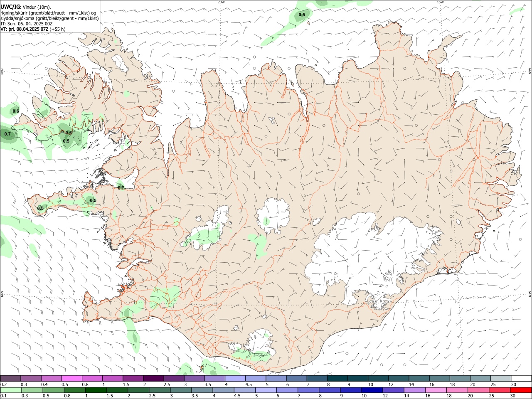Click the 0.5 value at the Snæfellsnes peninsula tip

click(x=40, y=208)
